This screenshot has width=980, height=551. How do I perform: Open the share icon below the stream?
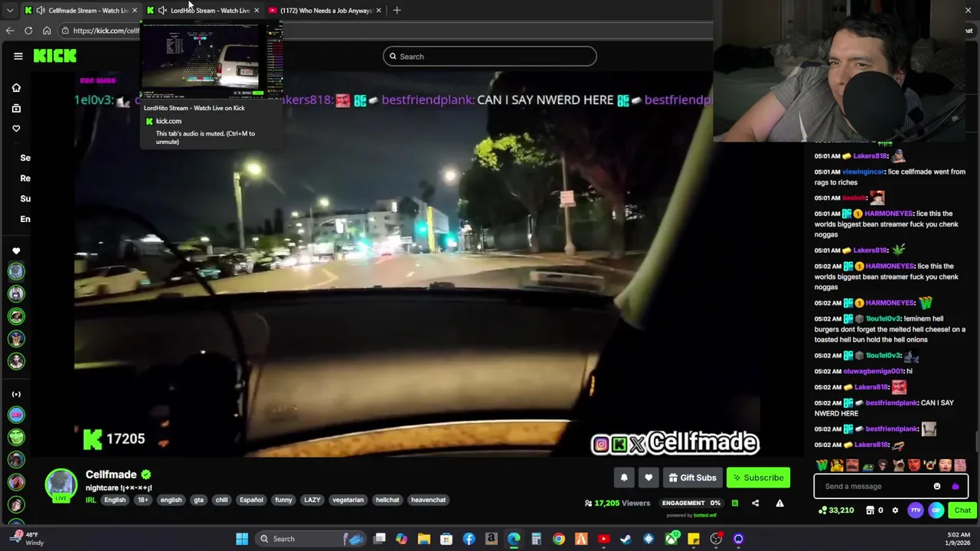pos(755,503)
